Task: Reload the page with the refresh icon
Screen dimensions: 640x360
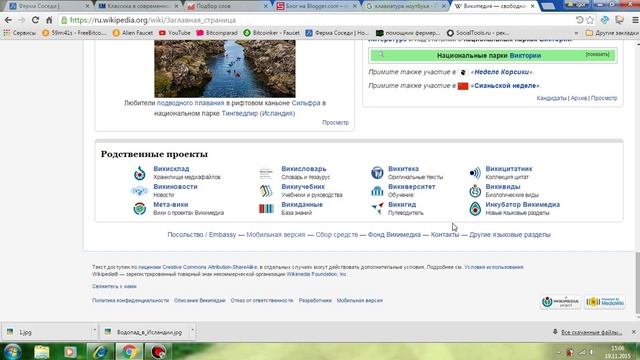Action: pos(36,20)
